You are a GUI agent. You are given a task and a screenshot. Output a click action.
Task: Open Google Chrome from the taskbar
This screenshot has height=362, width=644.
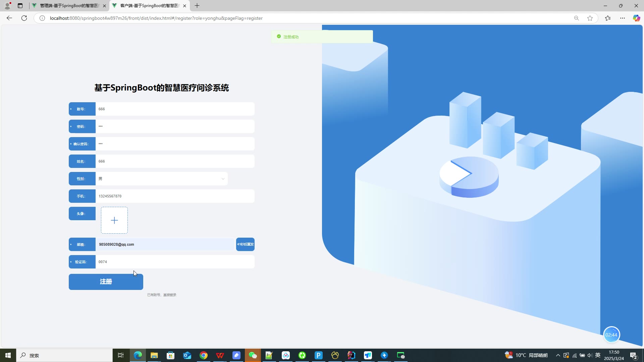point(204,355)
